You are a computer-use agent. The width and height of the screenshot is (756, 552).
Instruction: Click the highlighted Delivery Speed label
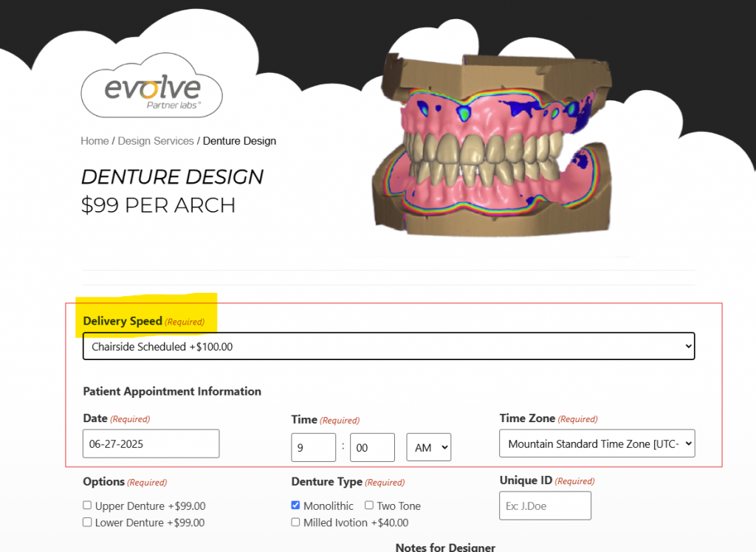tap(123, 321)
